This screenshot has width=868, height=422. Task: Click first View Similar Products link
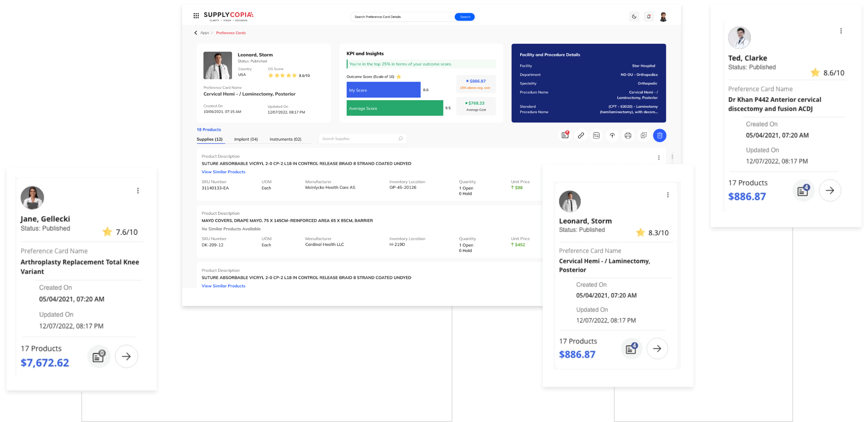coord(223,172)
